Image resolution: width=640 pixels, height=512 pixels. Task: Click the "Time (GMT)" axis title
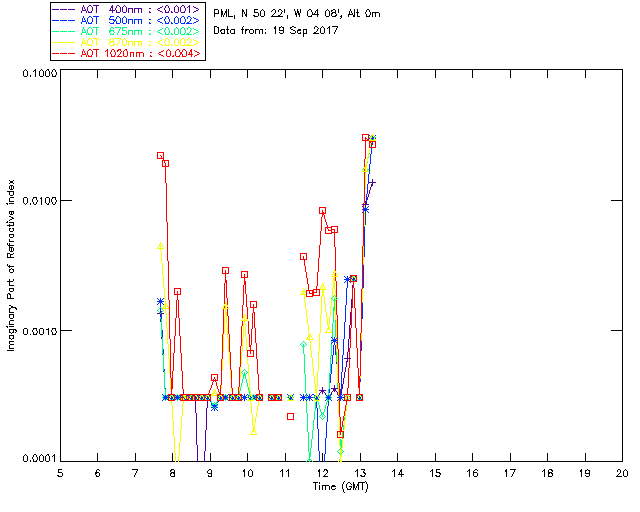pos(340,487)
